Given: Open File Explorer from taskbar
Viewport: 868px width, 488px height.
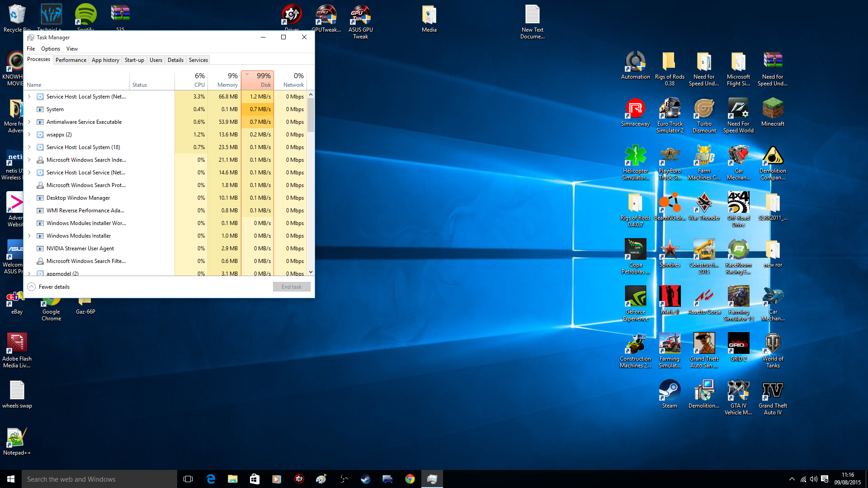Looking at the screenshot, I should tap(232, 479).
